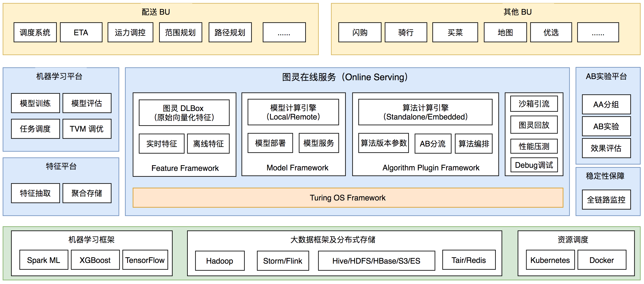Select the 模型训练 box
The height and width of the screenshot is (284, 644).
pos(35,103)
